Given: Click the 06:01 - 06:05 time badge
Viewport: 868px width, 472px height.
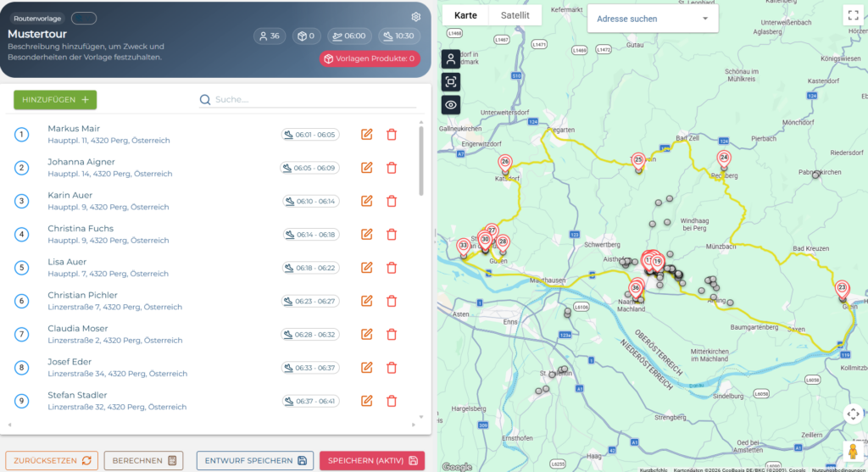Looking at the screenshot, I should (310, 135).
